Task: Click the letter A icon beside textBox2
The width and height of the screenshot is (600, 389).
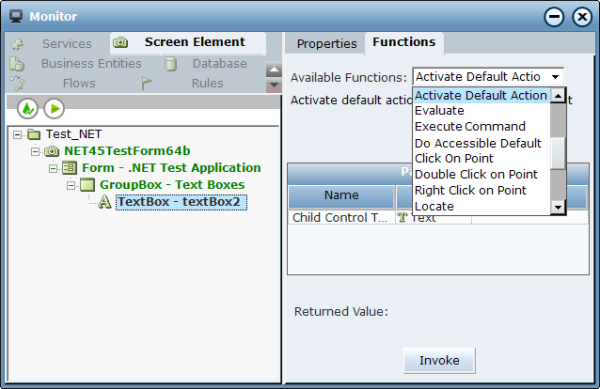Action: tap(104, 202)
